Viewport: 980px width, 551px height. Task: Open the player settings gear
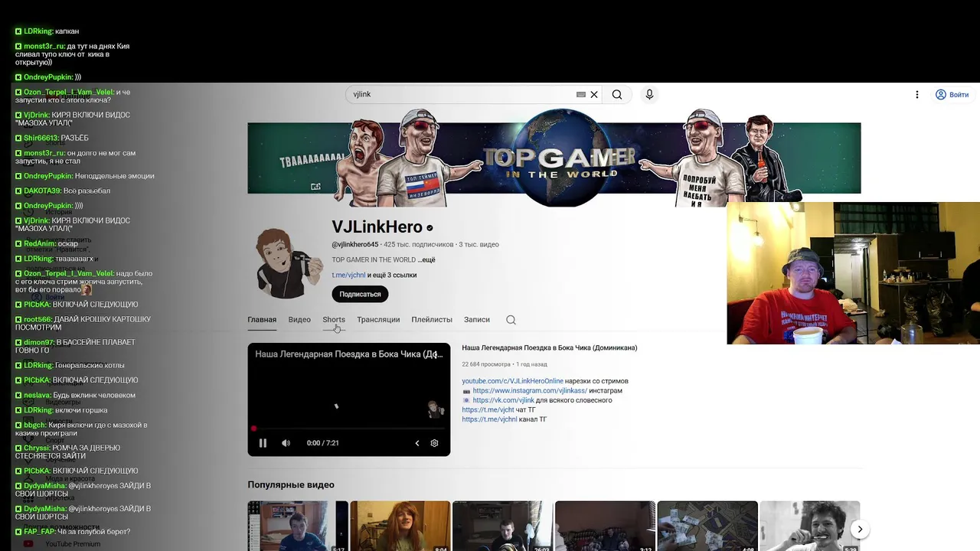click(x=434, y=443)
